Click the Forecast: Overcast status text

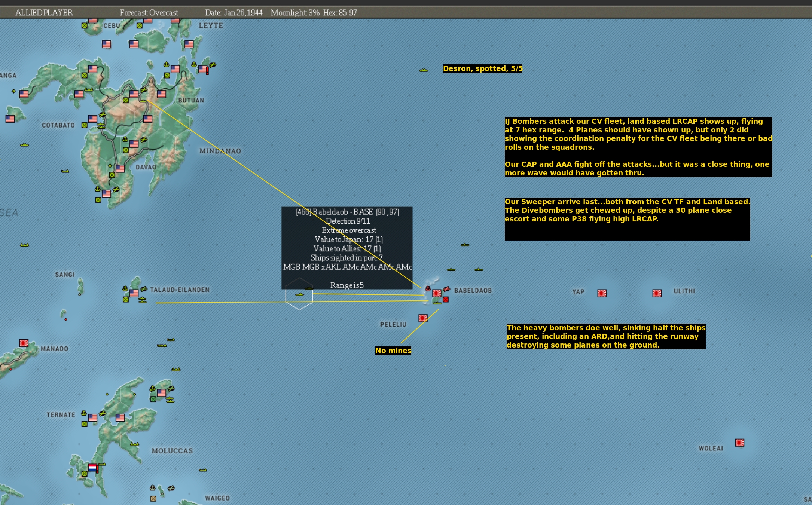149,13
